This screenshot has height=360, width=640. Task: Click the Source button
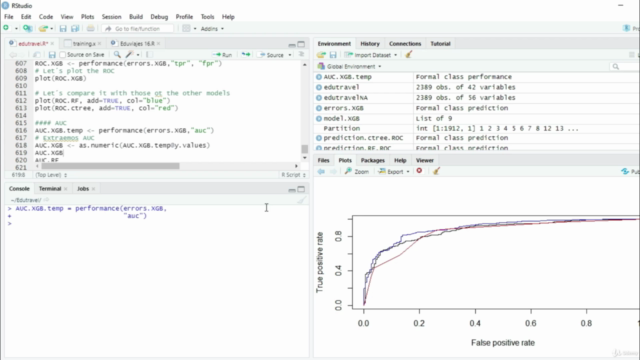coord(272,55)
